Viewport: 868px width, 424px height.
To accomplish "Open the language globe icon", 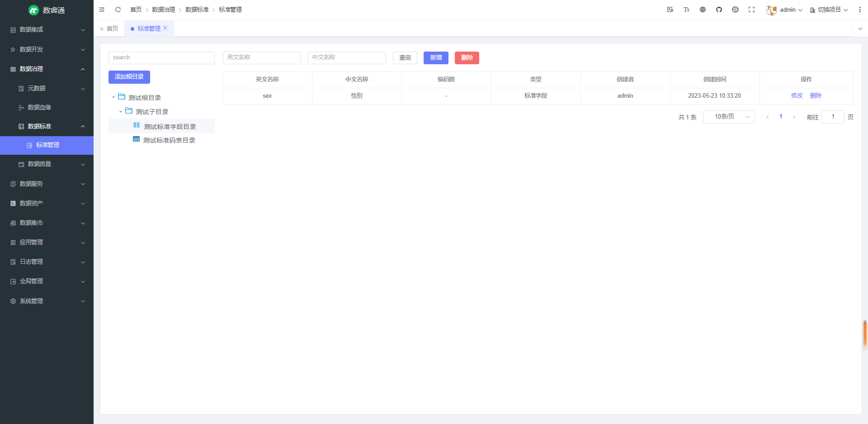I will [x=703, y=10].
